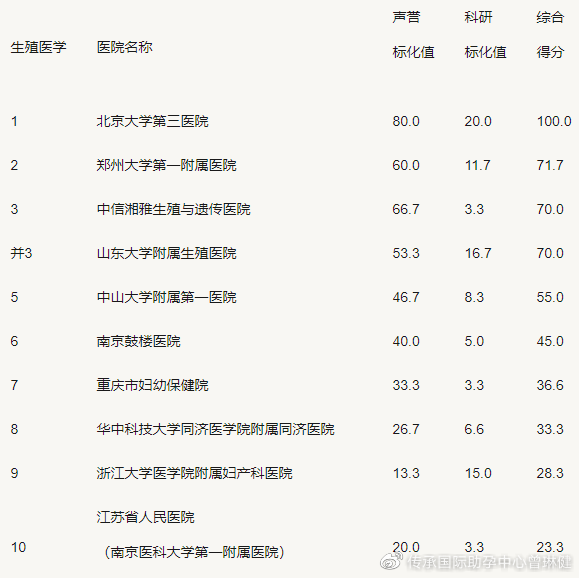This screenshot has height=578, width=579.
Task: Click total score 28.3
Action: [x=550, y=473]
